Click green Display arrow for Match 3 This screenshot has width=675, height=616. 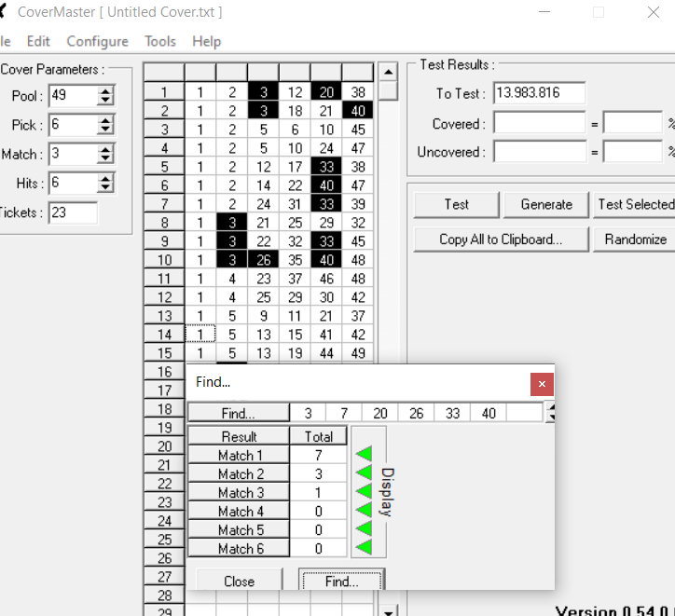[365, 491]
